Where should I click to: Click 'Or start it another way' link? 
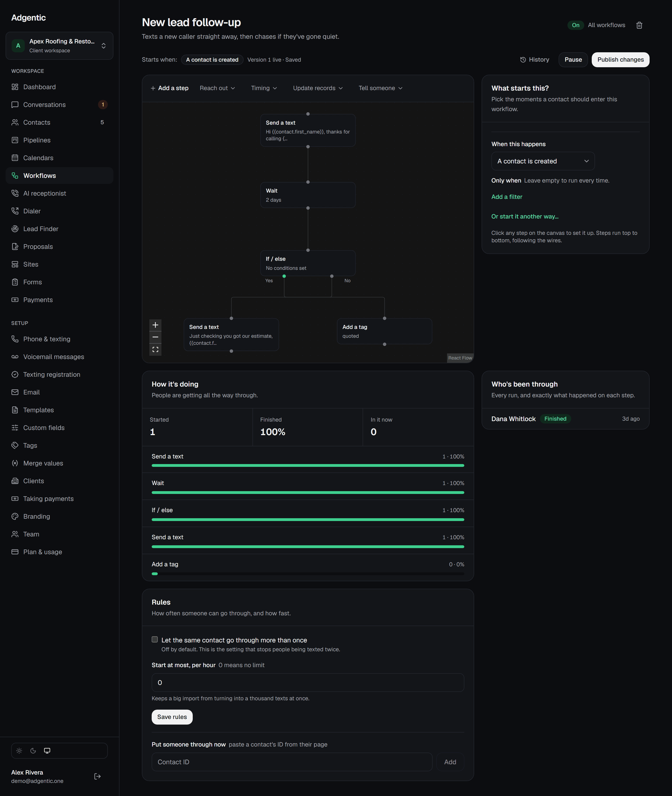[x=525, y=216]
